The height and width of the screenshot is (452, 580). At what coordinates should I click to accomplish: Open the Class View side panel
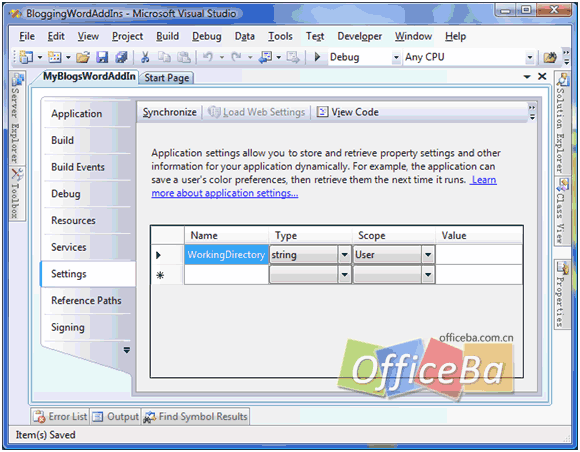coord(563,211)
